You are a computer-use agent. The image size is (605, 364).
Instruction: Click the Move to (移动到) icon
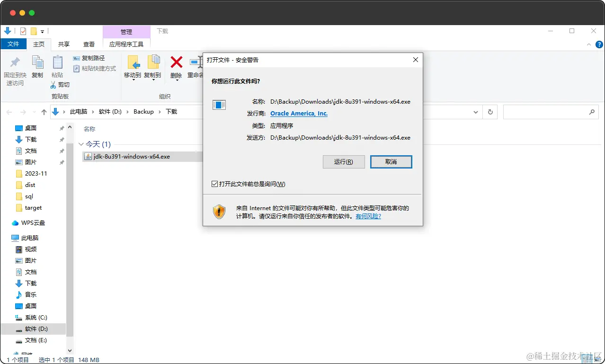[x=133, y=62]
